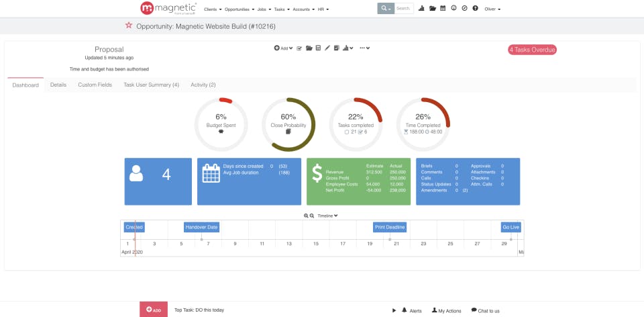Expand the Add dropdown in opportunity toolbar
This screenshot has height=317, width=644.
(x=283, y=48)
